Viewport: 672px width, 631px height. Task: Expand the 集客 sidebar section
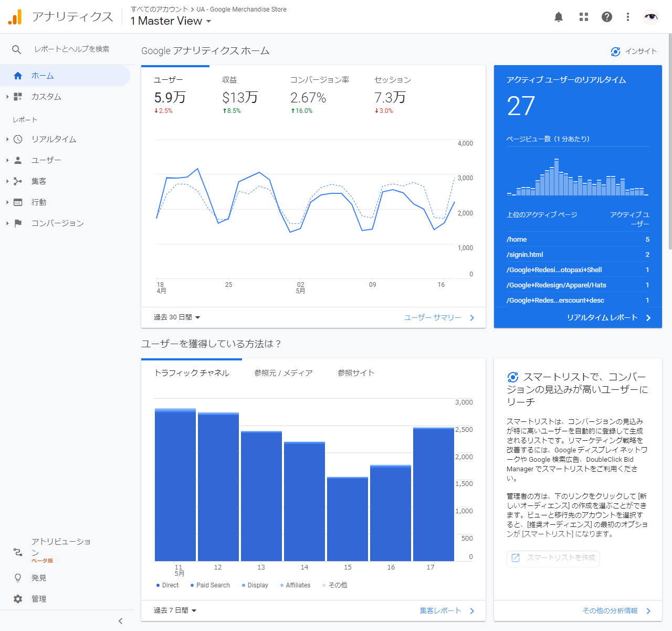pos(7,181)
